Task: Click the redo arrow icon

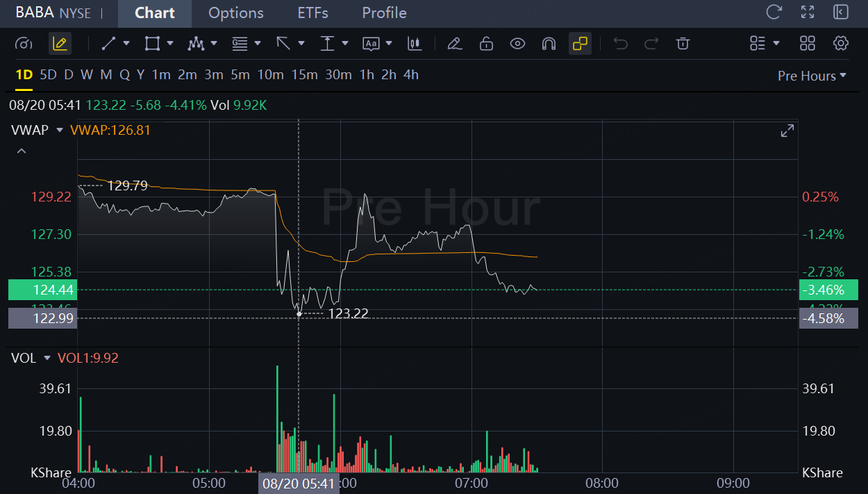Action: pos(651,44)
